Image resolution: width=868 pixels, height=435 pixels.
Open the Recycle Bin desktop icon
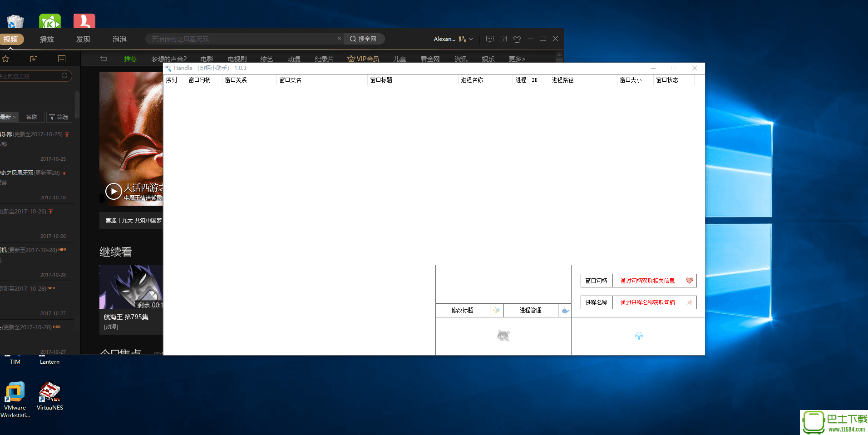(x=15, y=21)
